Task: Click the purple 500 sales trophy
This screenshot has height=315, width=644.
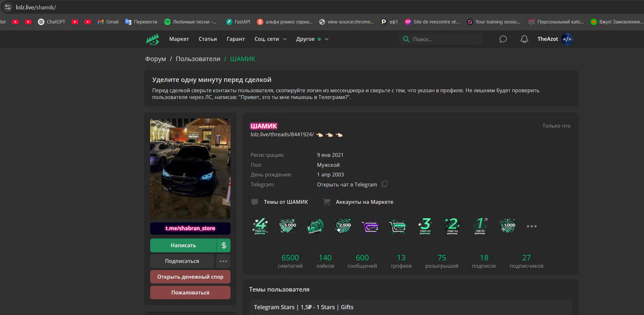Action: pyautogui.click(x=370, y=226)
